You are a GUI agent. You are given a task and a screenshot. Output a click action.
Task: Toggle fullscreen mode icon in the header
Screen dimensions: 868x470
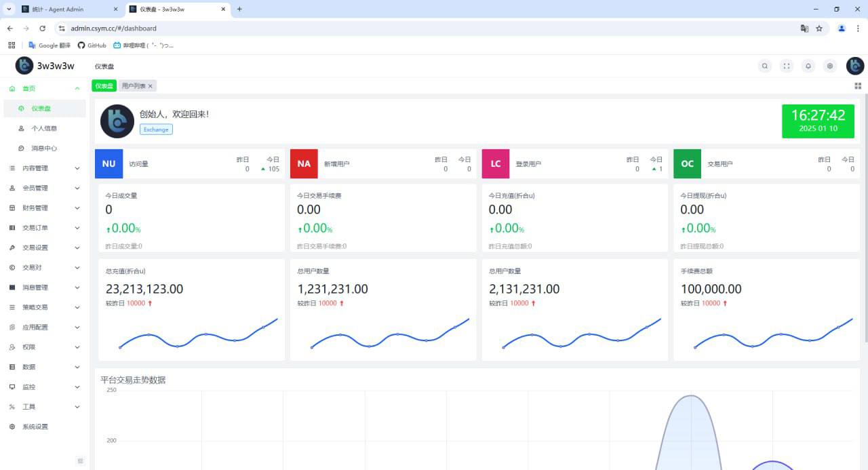point(787,66)
